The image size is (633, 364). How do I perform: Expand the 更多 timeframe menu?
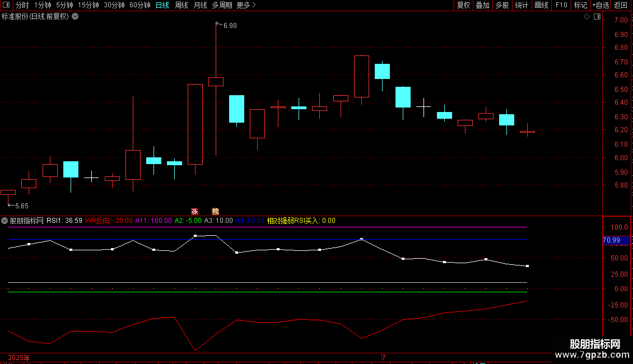(246, 5)
